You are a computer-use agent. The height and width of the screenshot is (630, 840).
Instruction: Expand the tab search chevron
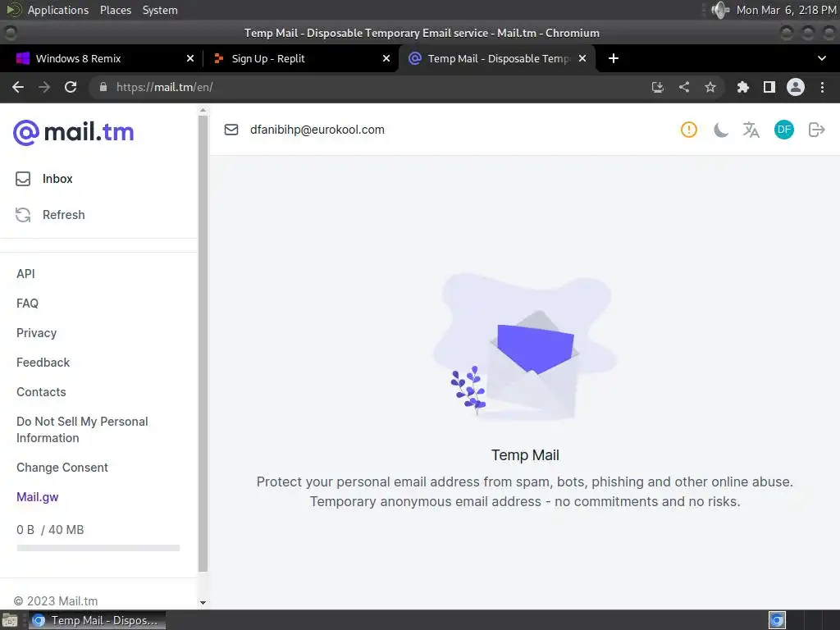[822, 58]
